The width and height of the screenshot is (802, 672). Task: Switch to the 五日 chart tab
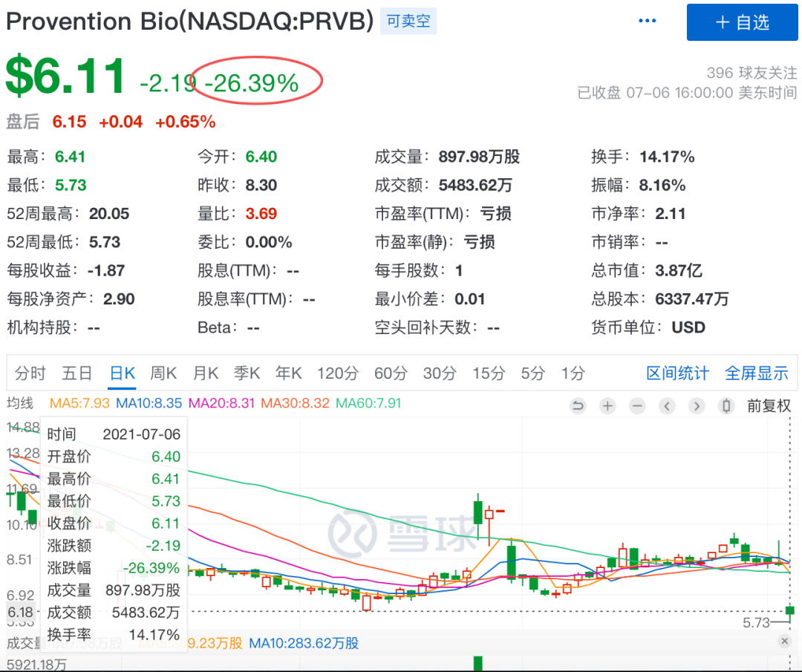point(76,373)
